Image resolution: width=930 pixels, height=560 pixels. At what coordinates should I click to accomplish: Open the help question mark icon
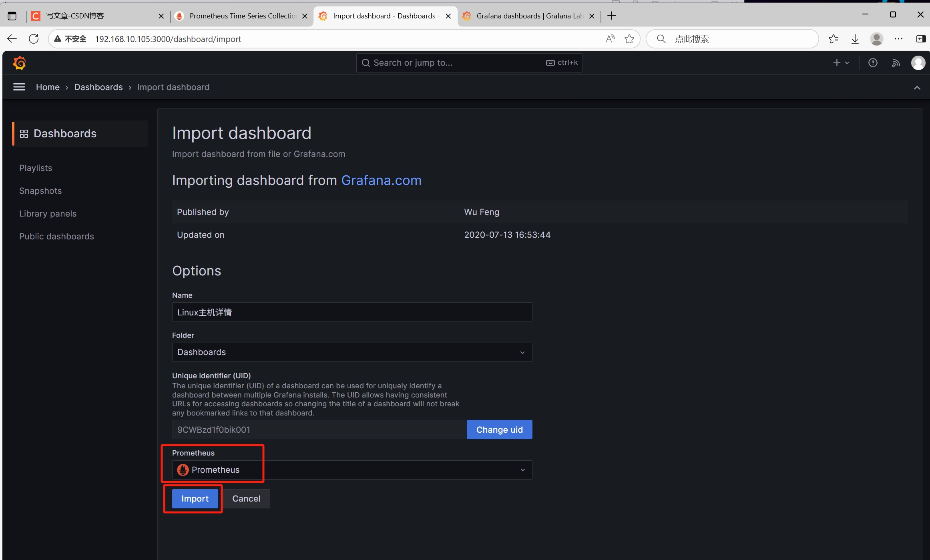[x=873, y=63]
